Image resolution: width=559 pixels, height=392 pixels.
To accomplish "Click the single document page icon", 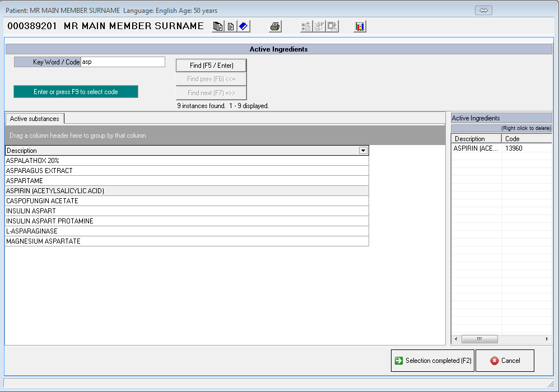I will pos(230,26).
